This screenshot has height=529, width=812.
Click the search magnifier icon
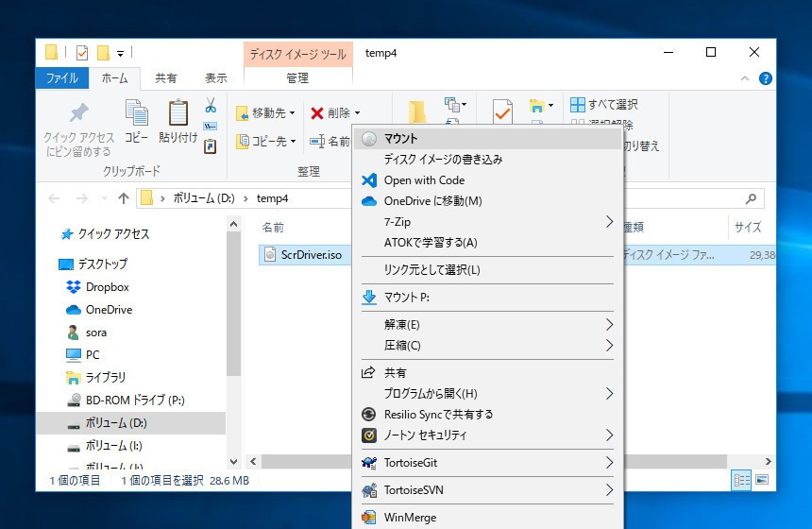(751, 198)
